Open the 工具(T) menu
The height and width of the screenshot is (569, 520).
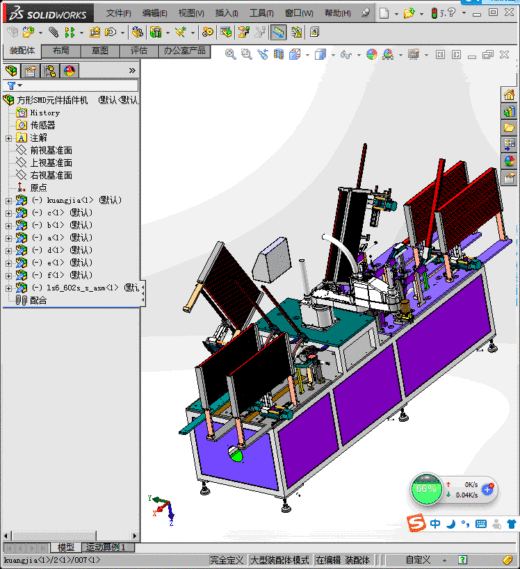click(261, 13)
